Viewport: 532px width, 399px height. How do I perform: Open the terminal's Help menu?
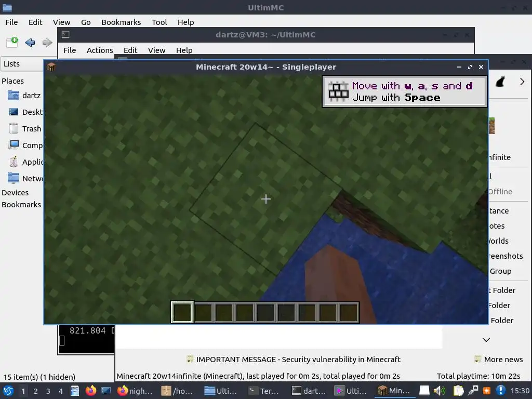click(184, 50)
